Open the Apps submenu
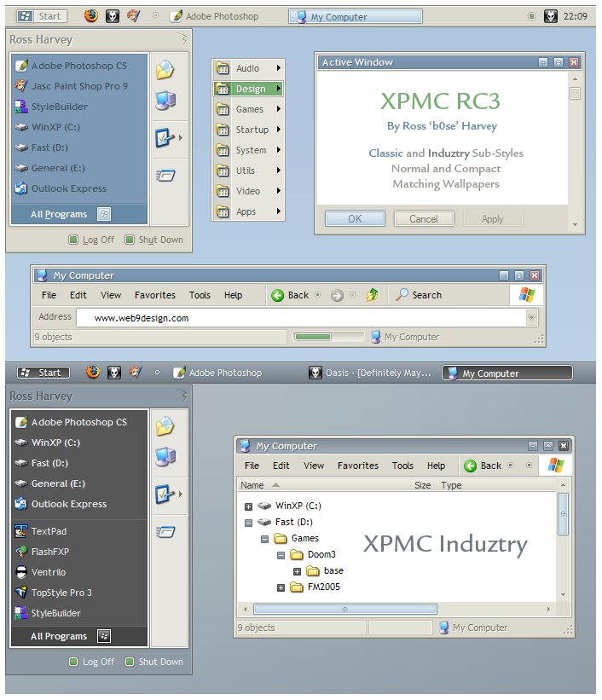Viewport: 602px width, 700px height. [x=248, y=211]
